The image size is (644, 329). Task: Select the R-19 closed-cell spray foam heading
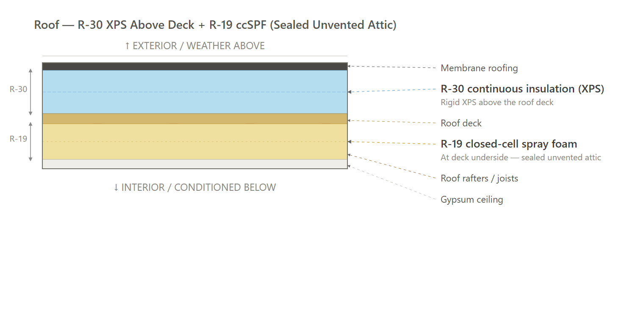pos(509,144)
